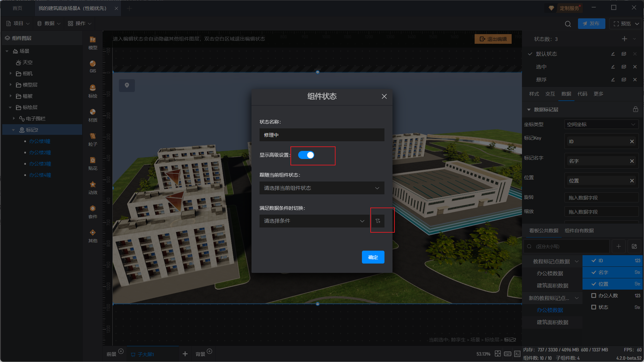Click the search magnifier icon in top toolbar
The height and width of the screenshot is (362, 644).
568,24
